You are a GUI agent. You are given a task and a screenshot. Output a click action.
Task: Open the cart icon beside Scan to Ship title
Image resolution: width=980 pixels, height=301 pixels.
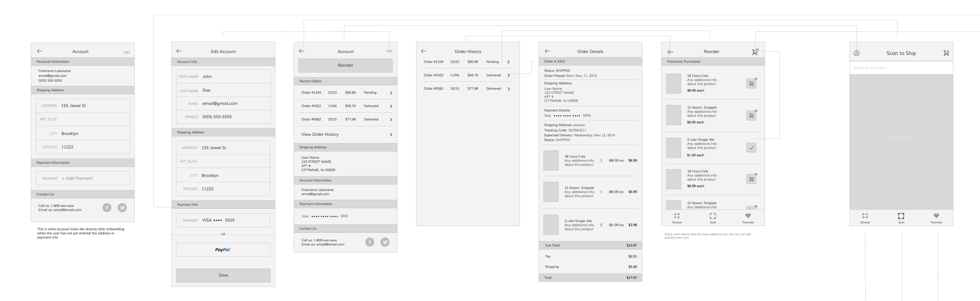click(946, 53)
